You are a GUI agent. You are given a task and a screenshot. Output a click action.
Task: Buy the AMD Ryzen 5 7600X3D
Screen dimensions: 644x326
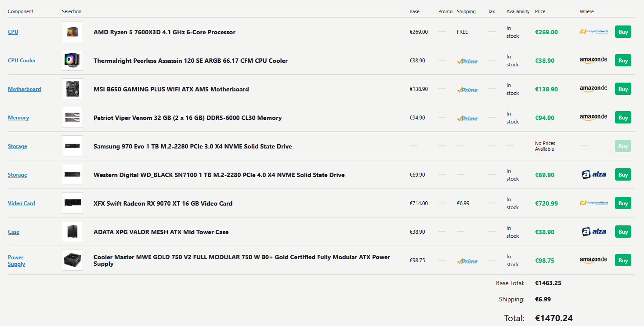[623, 32]
